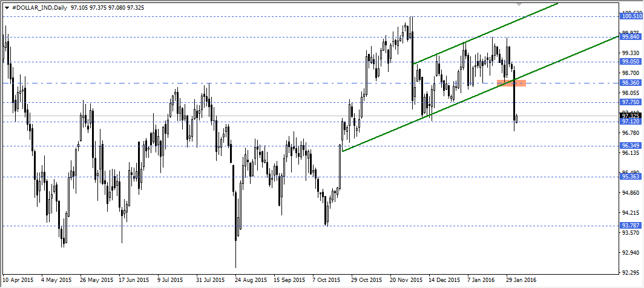Click the 96.349 price level label
The width and height of the screenshot is (644, 288).
(x=631, y=146)
